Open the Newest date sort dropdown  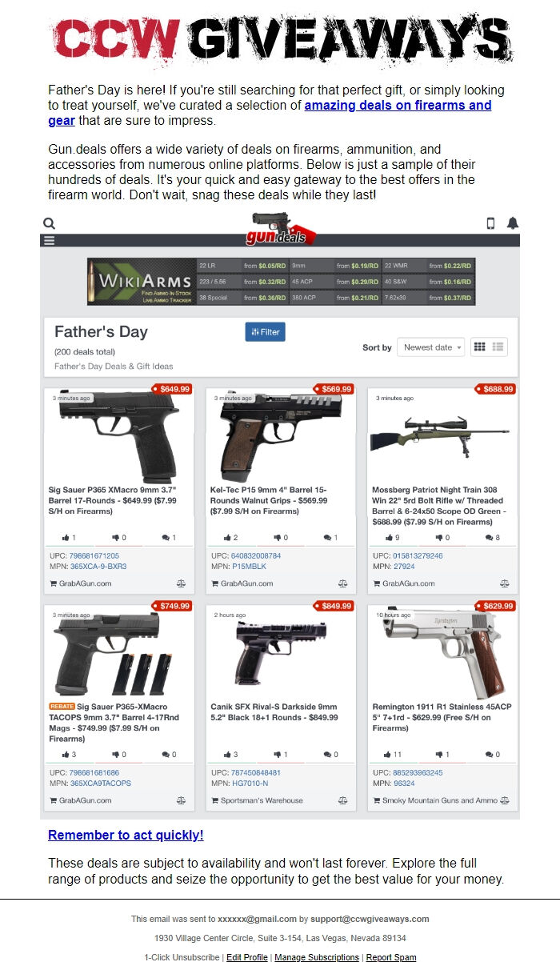430,347
